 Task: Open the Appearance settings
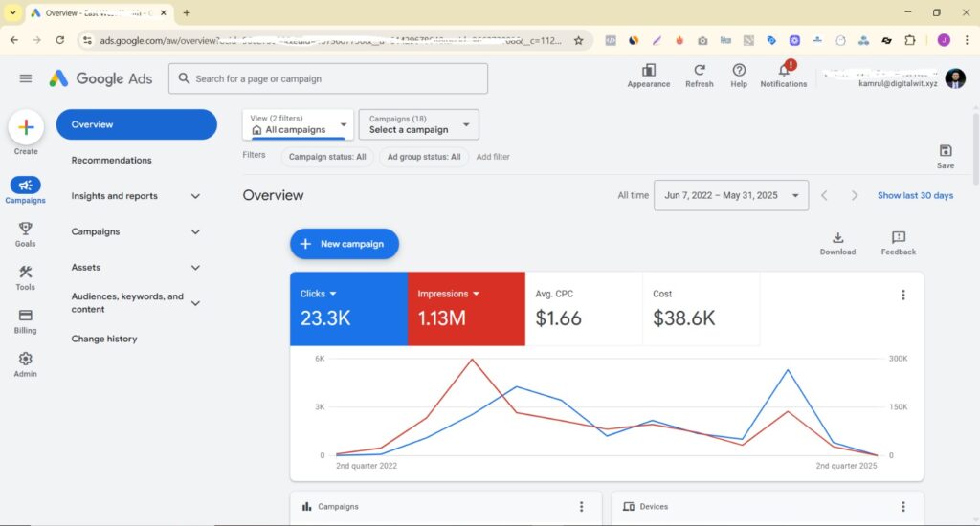click(x=649, y=76)
